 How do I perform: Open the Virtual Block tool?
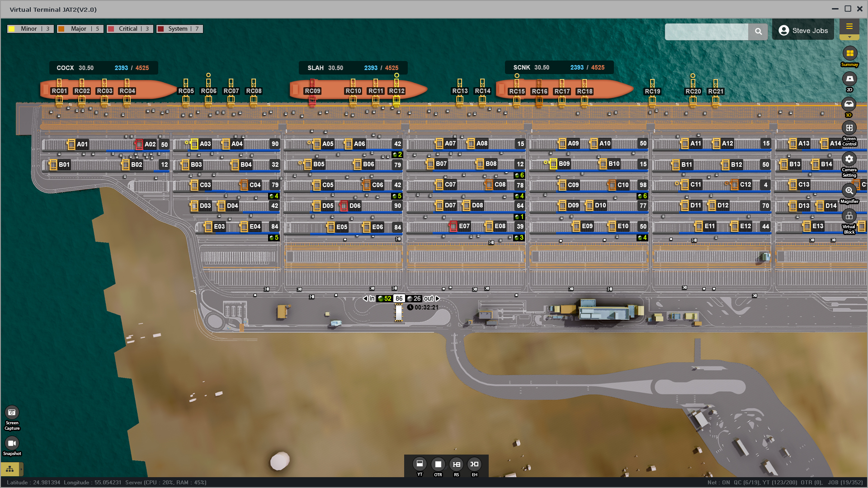(849, 216)
